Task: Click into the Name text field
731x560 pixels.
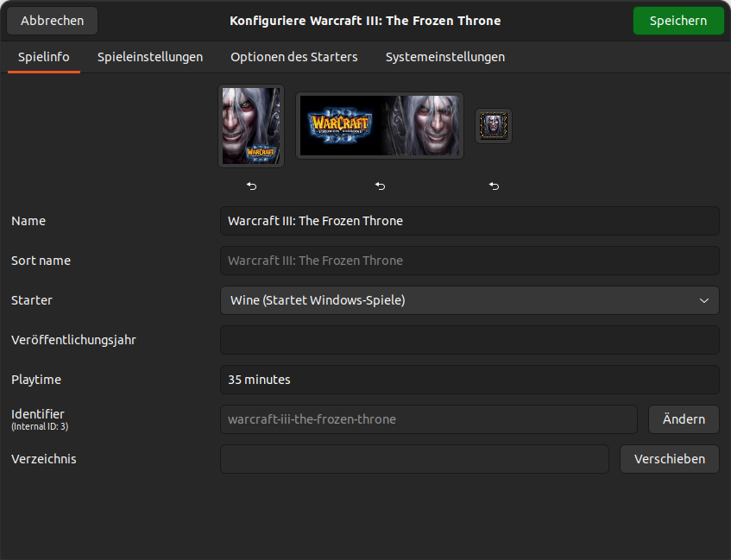Action: click(x=469, y=221)
